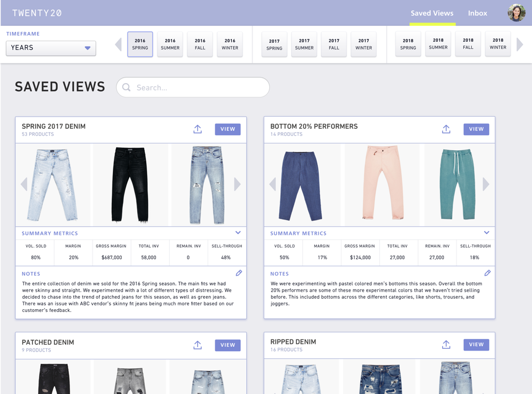Click the 18% sell-through value

[x=475, y=258]
